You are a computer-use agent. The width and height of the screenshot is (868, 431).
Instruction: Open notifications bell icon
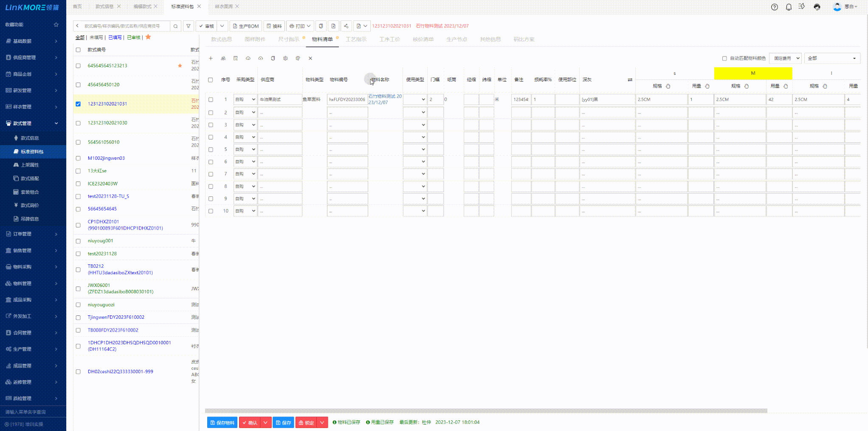pyautogui.click(x=789, y=7)
